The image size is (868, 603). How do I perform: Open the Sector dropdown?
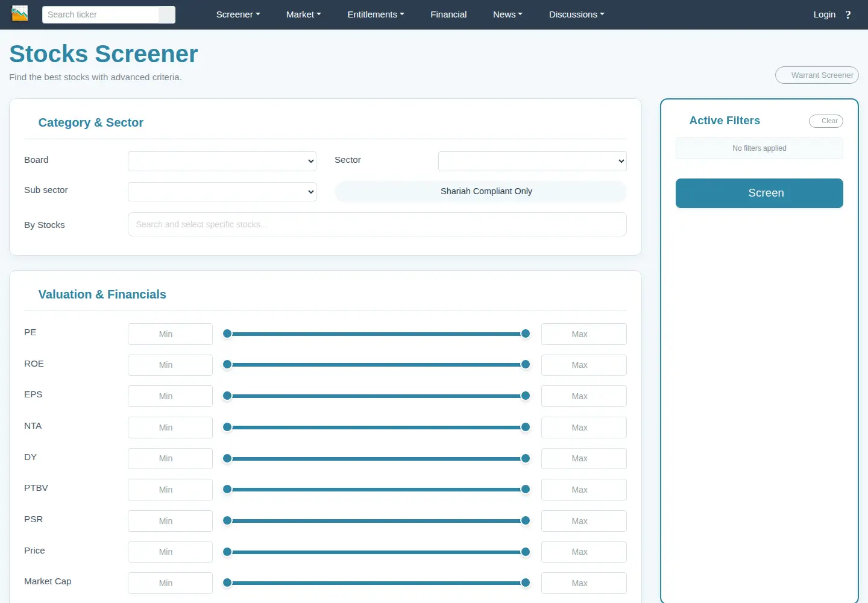tap(532, 161)
